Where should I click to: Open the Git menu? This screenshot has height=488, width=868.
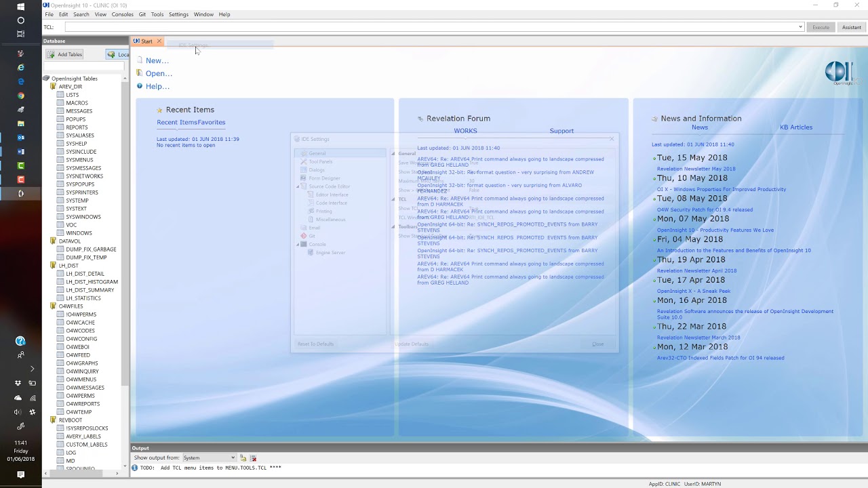pyautogui.click(x=142, y=14)
